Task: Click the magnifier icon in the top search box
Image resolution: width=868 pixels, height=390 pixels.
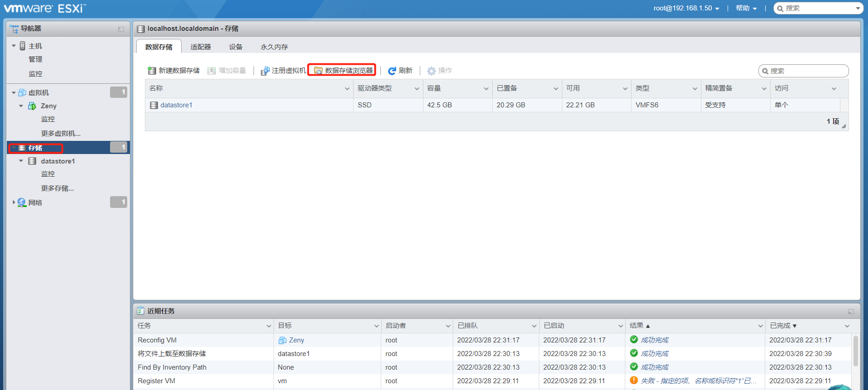Action: click(x=780, y=9)
